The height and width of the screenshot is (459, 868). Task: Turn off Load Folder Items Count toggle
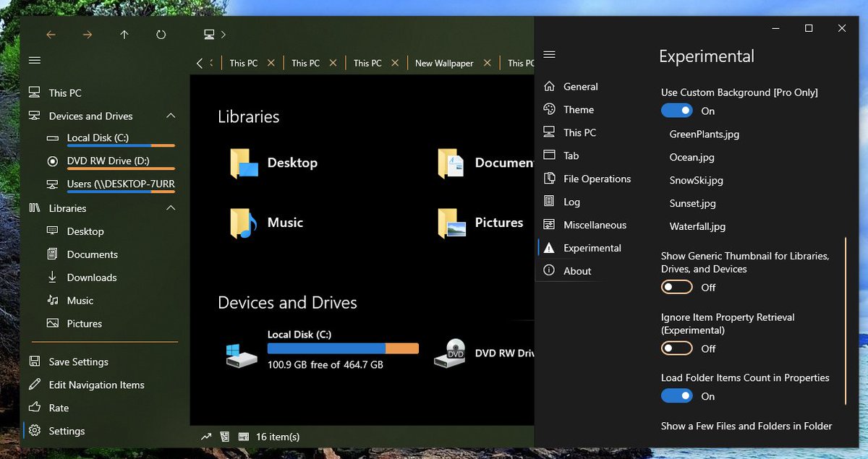click(677, 396)
